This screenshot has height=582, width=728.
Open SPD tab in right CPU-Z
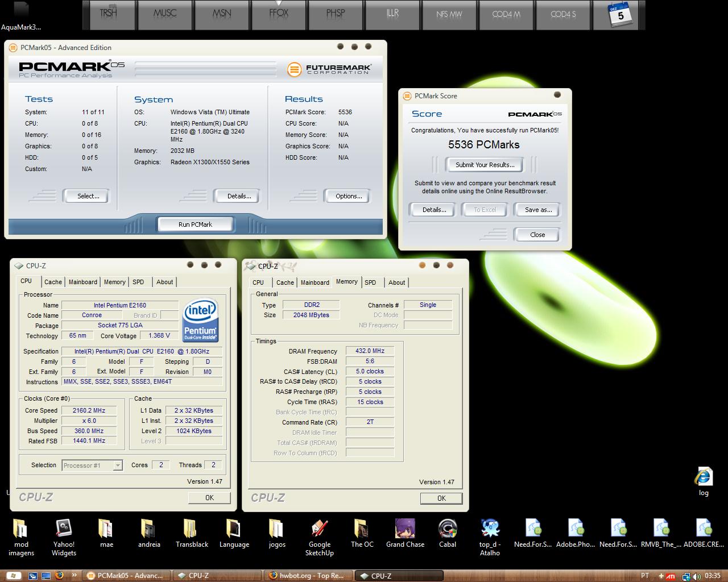click(370, 282)
